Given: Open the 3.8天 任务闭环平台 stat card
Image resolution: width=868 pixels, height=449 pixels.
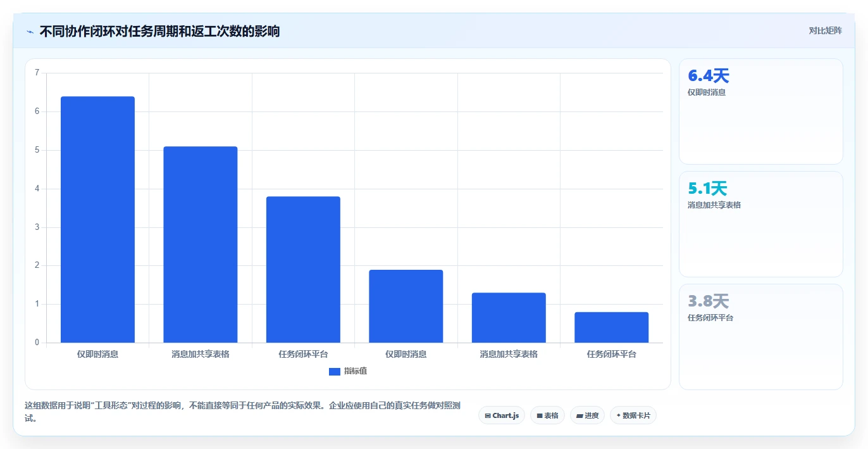Looking at the screenshot, I should [761, 337].
